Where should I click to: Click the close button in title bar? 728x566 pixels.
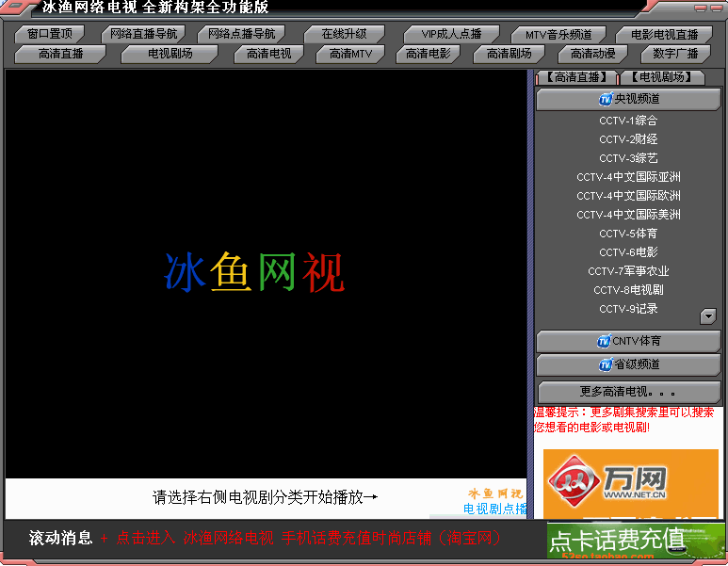[x=717, y=8]
